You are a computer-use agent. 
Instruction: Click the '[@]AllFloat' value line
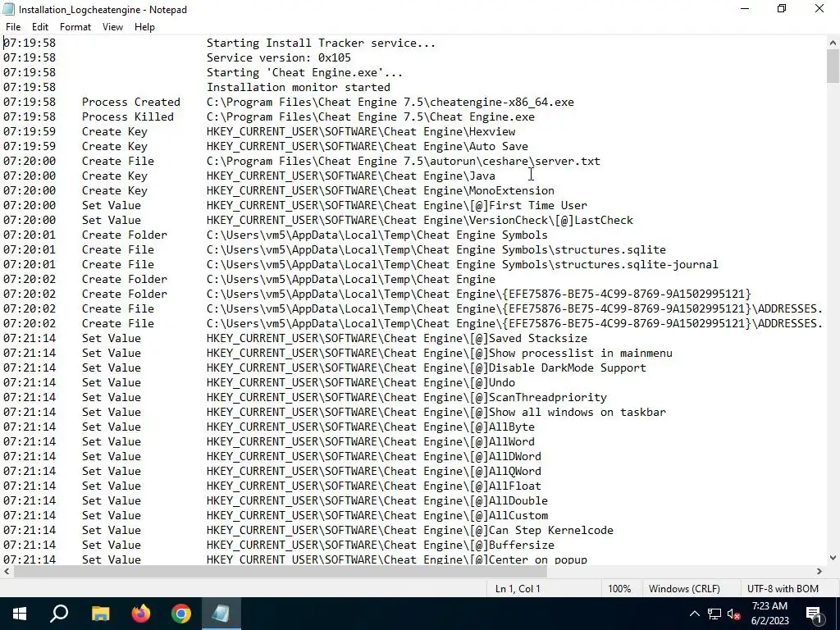coord(374,486)
